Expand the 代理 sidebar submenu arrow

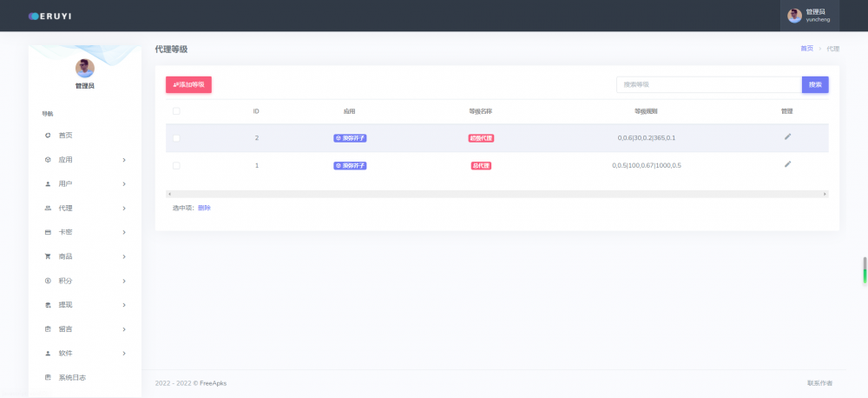tap(124, 209)
